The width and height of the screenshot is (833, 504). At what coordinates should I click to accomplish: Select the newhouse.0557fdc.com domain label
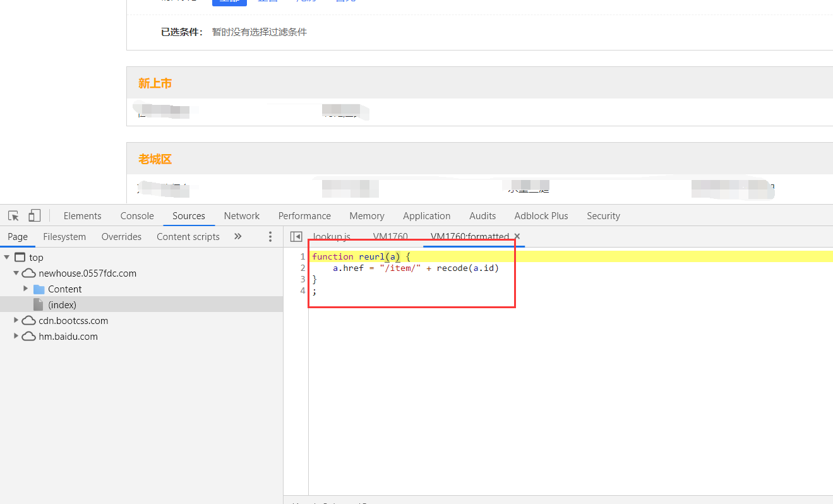coord(87,273)
